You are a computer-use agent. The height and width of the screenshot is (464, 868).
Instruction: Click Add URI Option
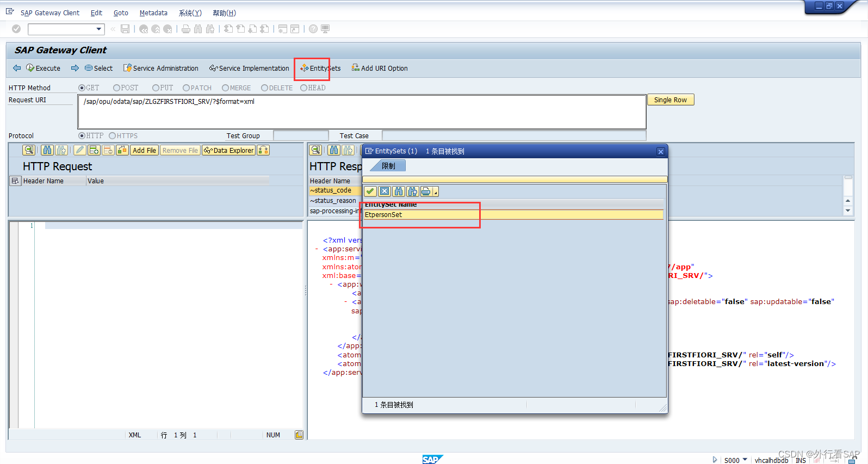point(380,68)
